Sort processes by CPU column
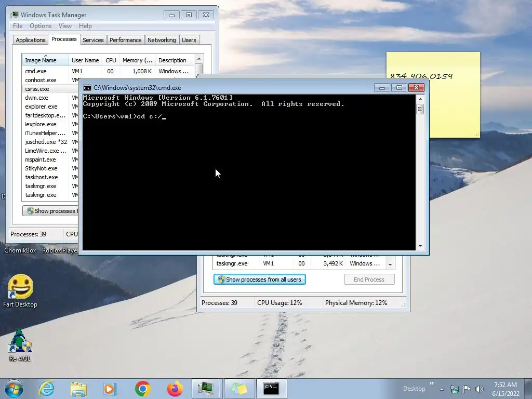The width and height of the screenshot is (532, 399). click(x=111, y=60)
